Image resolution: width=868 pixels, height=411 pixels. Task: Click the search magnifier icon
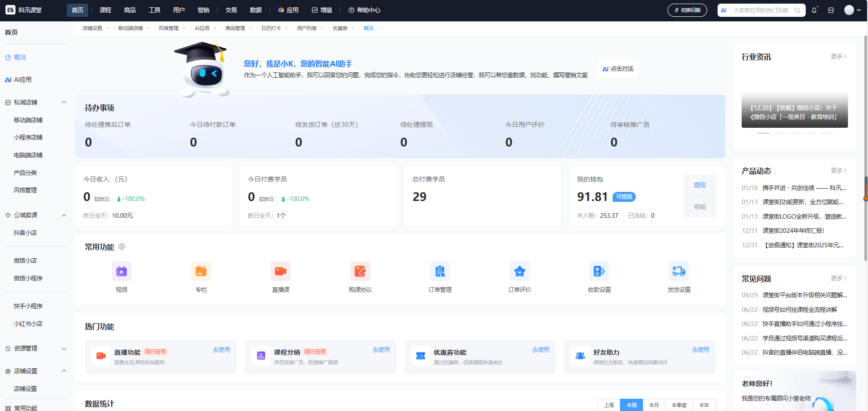(797, 10)
